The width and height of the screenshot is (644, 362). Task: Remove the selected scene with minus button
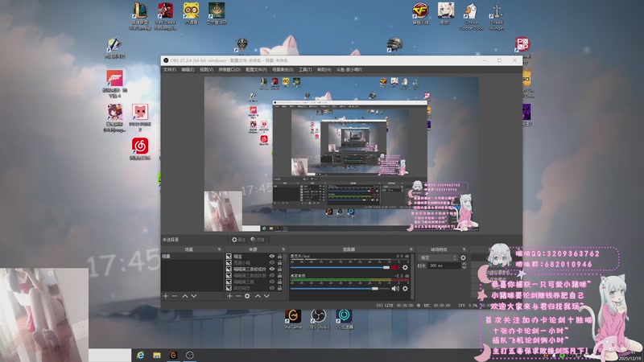point(175,296)
